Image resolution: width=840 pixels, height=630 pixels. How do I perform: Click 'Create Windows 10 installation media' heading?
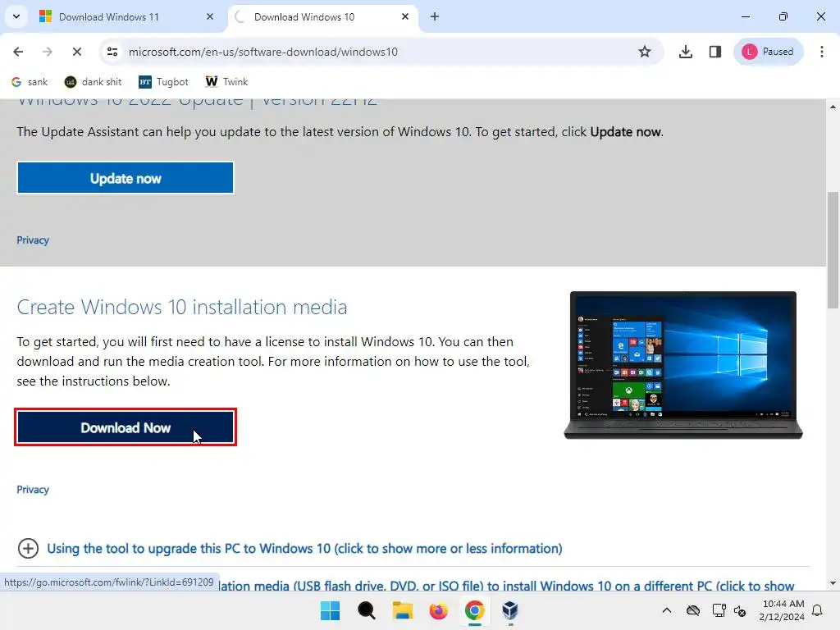[182, 307]
